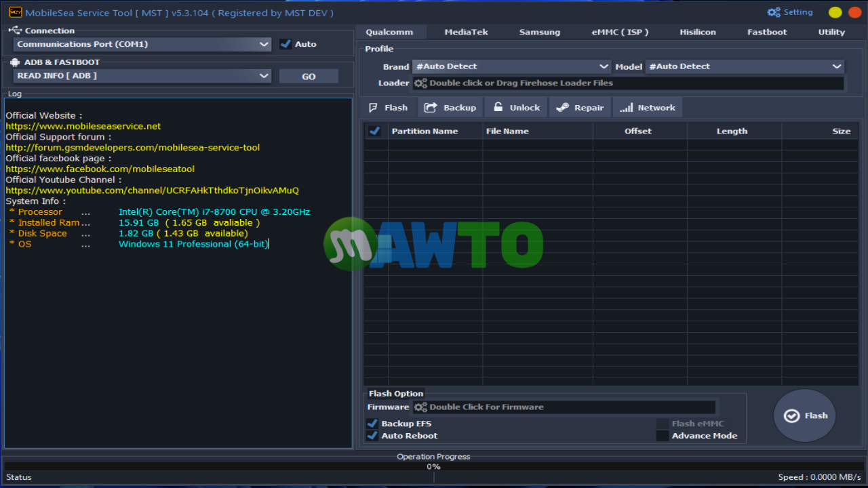Click the Network tab signal bars icon
Viewport: 868px width, 488px height.
click(x=626, y=108)
